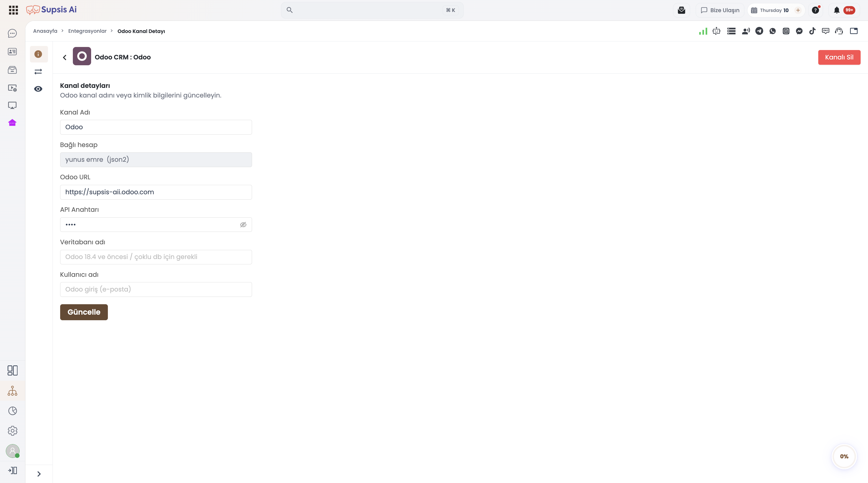Click the purple house chat icon
This screenshot has height=483, width=868.
click(x=12, y=123)
